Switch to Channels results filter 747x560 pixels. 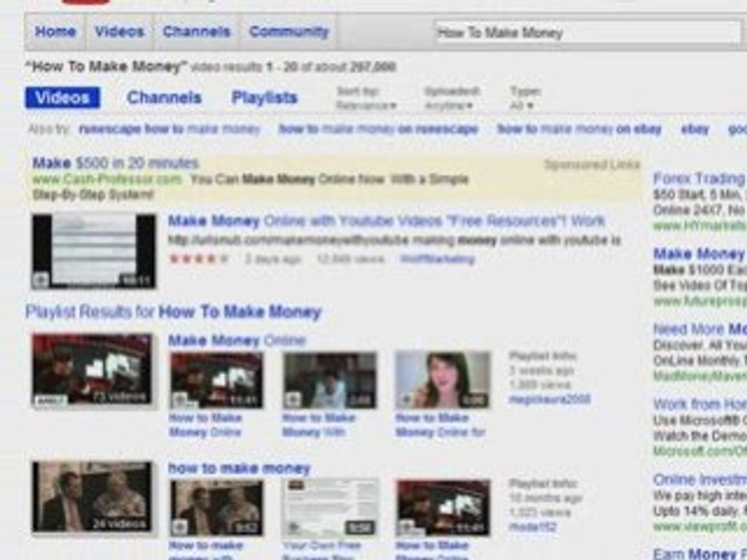point(164,98)
